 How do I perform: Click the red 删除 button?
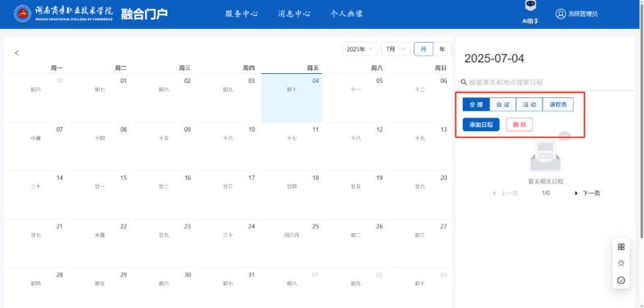tap(519, 125)
